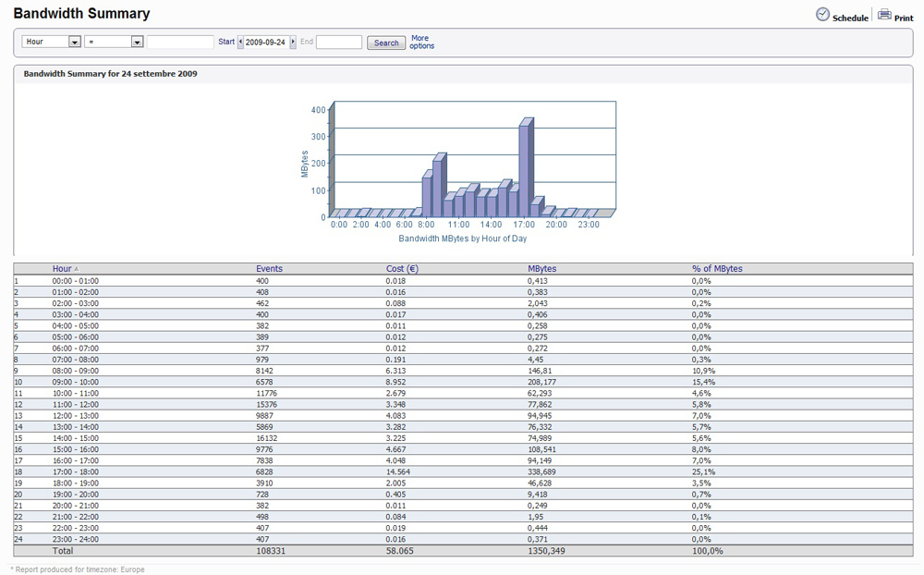Image resolution: width=924 pixels, height=575 pixels.
Task: Sort table by MBytes column header
Action: pos(542,269)
